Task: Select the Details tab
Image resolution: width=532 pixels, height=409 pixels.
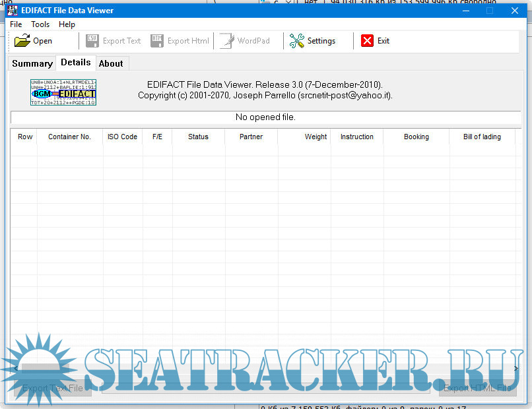Action: pos(76,63)
